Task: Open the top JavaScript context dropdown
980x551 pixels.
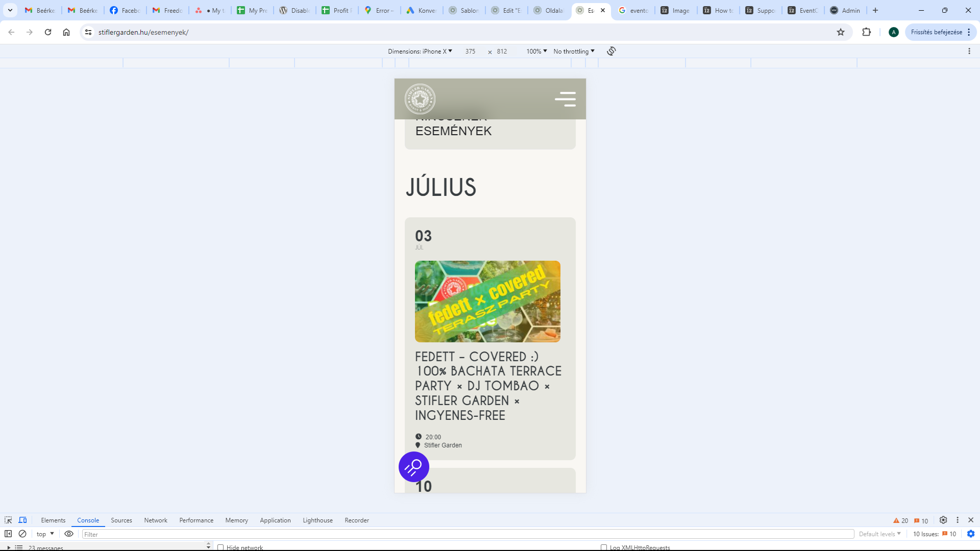Action: pos(45,534)
